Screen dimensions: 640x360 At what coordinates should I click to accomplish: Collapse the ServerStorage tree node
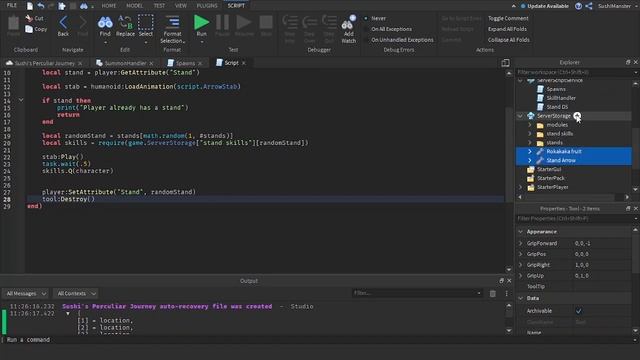click(520, 116)
